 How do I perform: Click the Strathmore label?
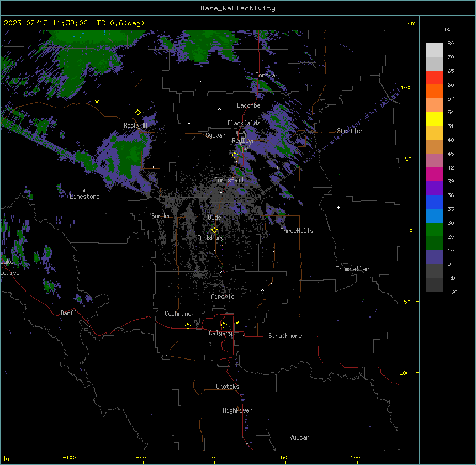pyautogui.click(x=285, y=336)
